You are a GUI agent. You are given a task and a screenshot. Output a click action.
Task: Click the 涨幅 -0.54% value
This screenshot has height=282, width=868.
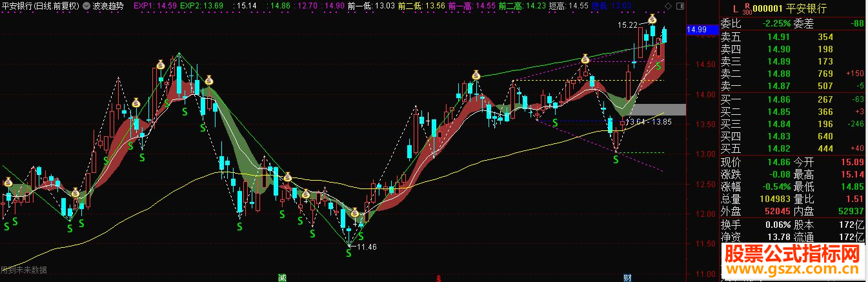(x=775, y=186)
